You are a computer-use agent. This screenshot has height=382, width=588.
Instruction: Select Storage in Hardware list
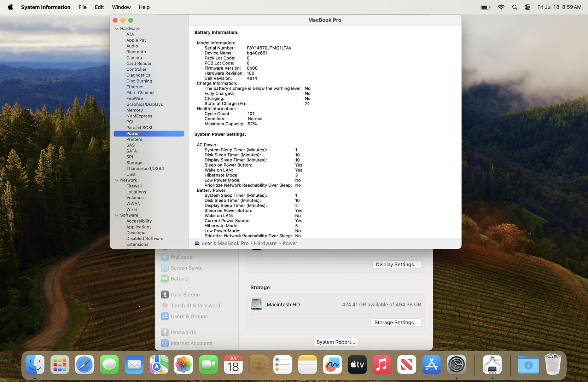(x=134, y=163)
